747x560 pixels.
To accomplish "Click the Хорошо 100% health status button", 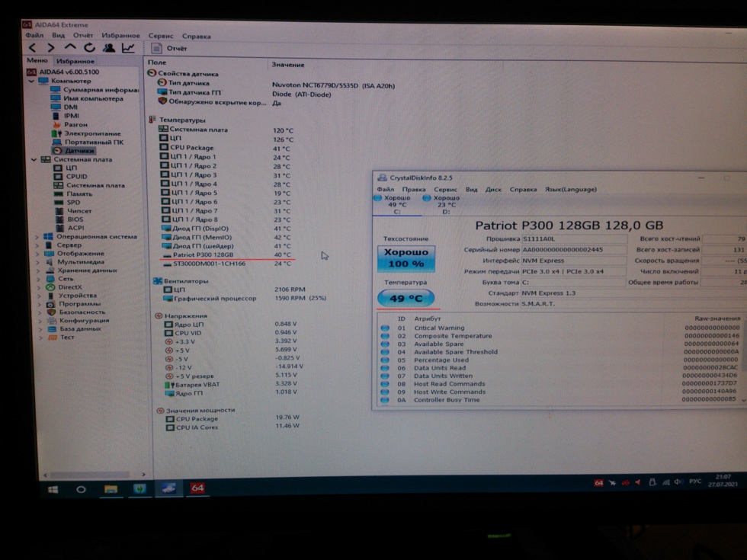I will (x=406, y=259).
